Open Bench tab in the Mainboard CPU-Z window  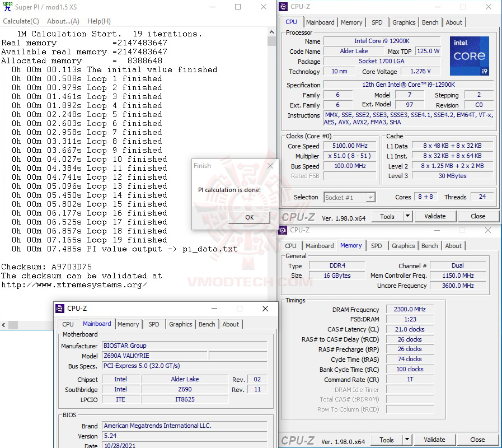[207, 324]
